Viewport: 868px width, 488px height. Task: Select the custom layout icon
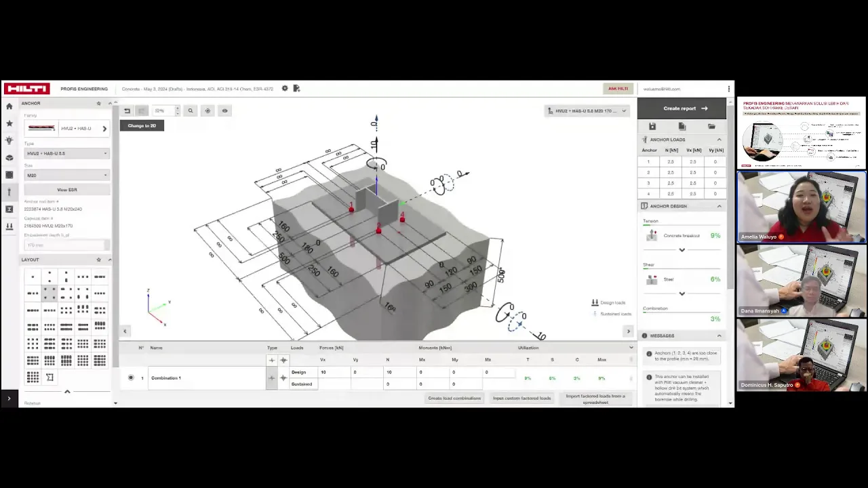click(x=50, y=377)
